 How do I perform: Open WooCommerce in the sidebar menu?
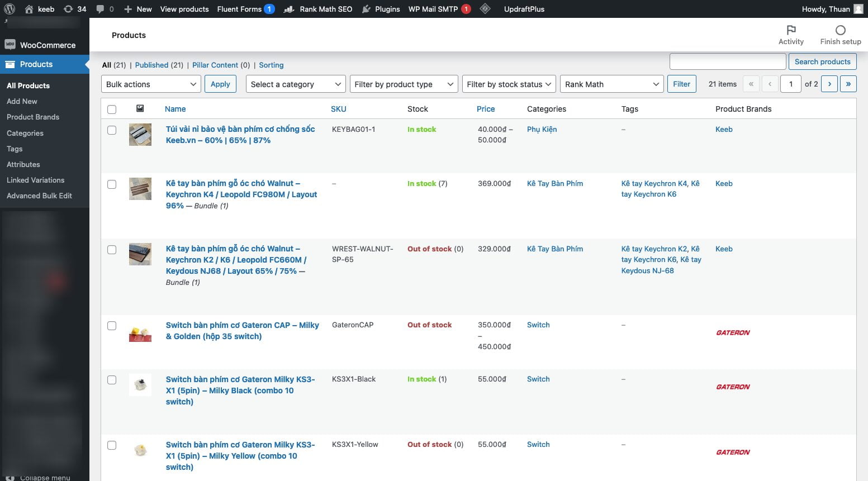pyautogui.click(x=47, y=45)
